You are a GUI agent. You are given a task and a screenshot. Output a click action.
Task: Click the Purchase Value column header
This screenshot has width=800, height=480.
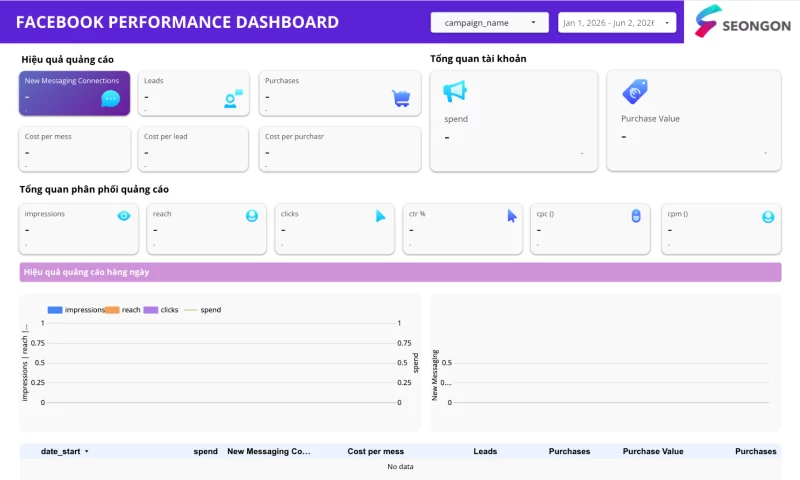(653, 451)
